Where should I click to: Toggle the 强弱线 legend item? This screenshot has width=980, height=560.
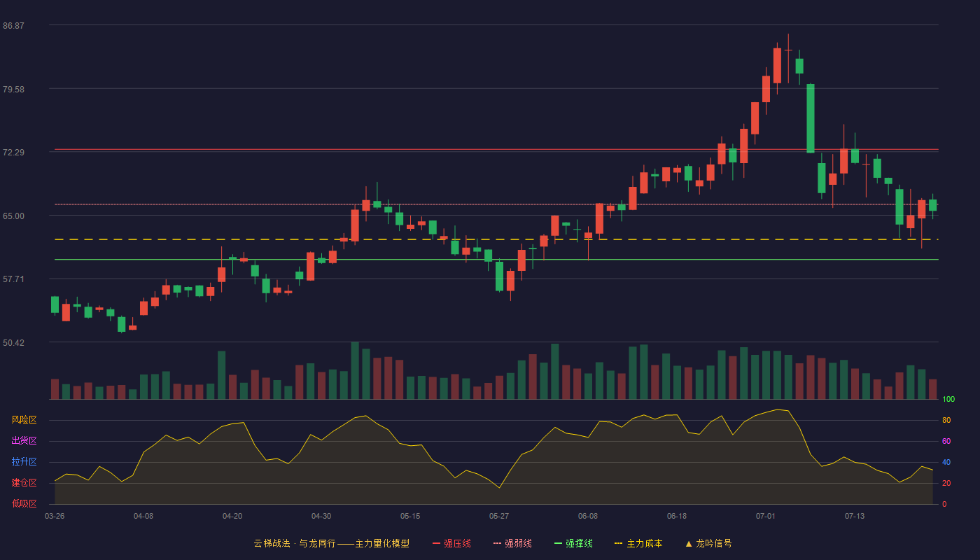[x=512, y=543]
